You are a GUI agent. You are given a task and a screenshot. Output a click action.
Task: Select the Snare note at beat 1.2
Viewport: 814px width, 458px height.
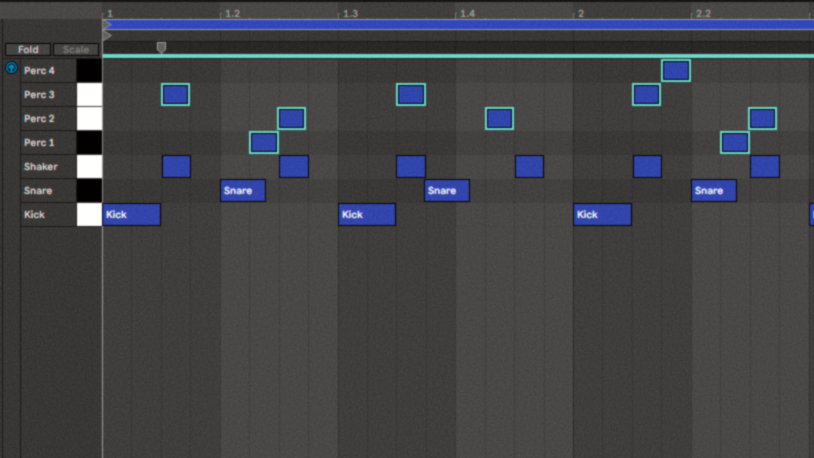(x=243, y=191)
